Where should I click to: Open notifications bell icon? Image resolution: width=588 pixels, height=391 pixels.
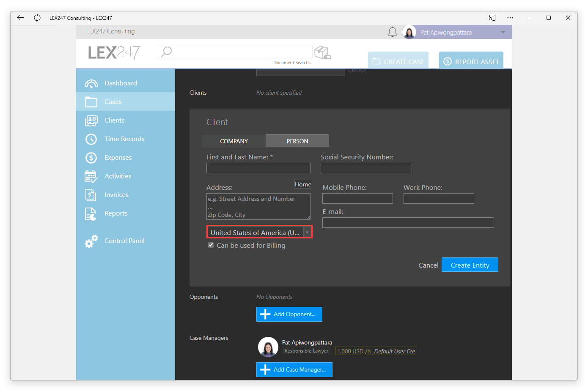coord(393,32)
